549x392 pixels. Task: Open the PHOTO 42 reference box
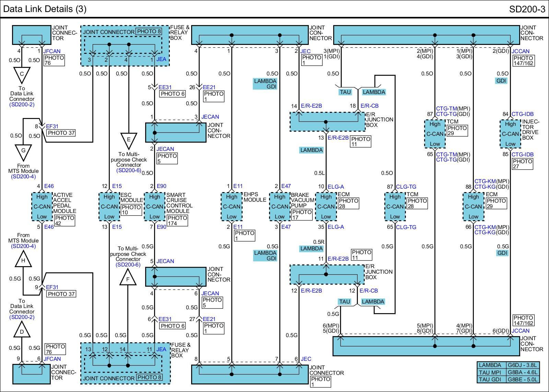(64, 221)
